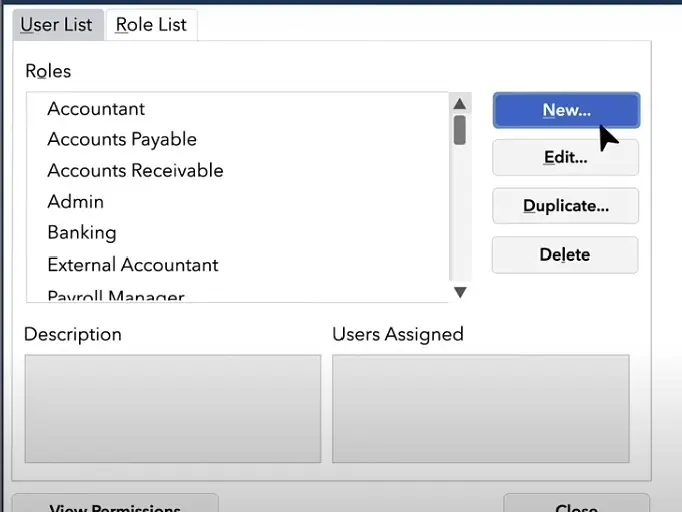Select the Payroll Manager role
Viewport: 682px width, 512px height.
coord(116,295)
